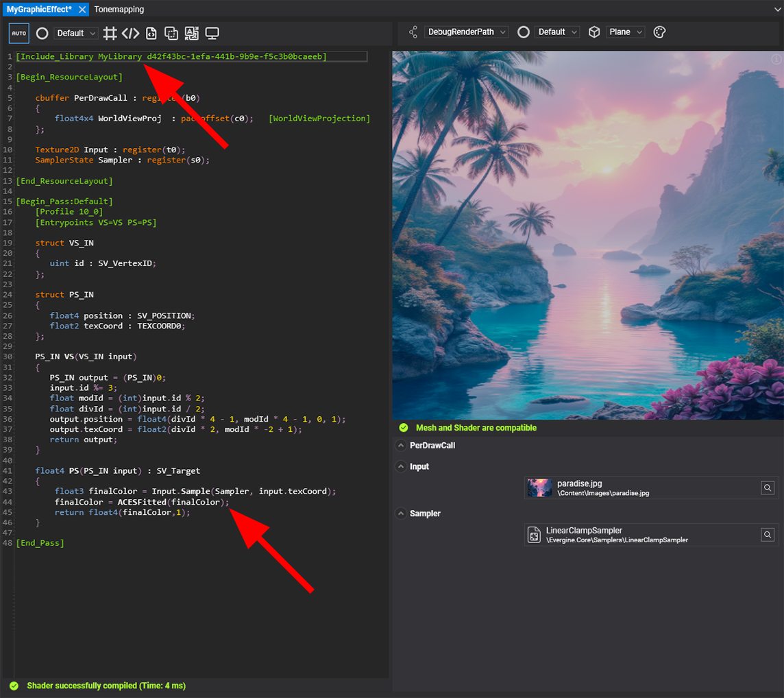Click the paradise.jpg thumbnail image
784x698 pixels.
pos(539,488)
